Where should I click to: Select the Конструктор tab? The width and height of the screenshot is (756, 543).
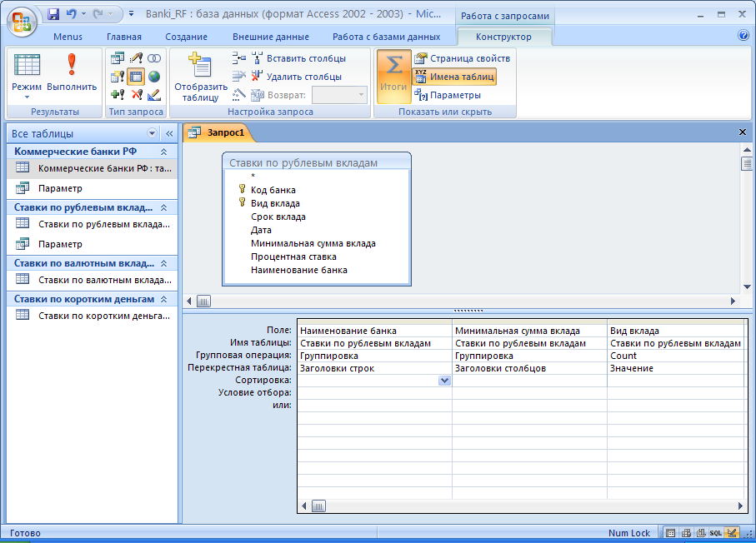503,37
